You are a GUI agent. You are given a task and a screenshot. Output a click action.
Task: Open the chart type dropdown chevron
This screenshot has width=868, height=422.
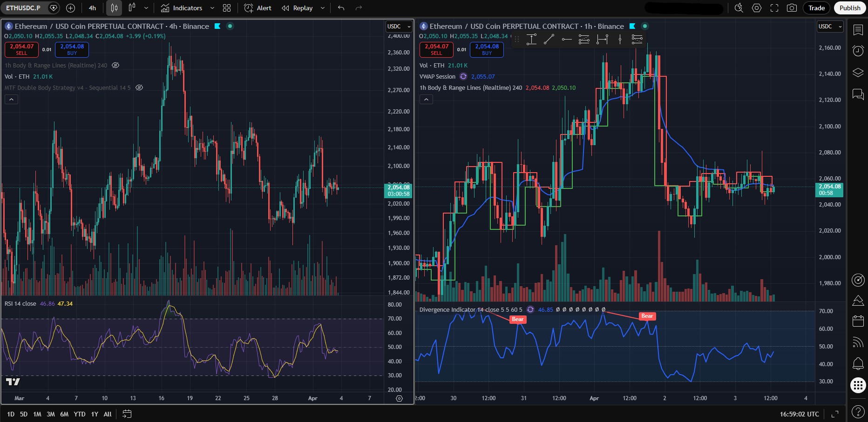[146, 8]
